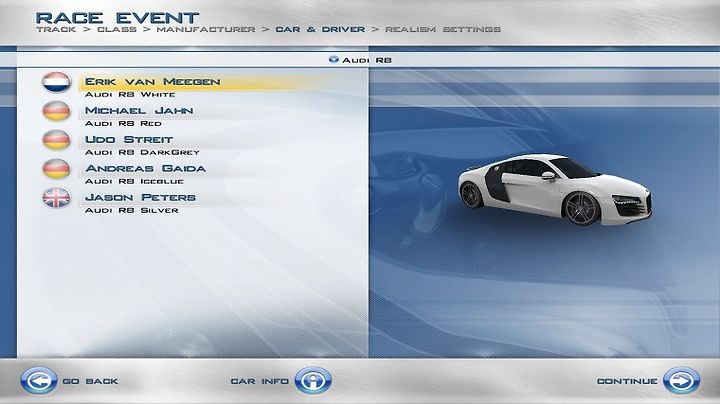Screen dimensions: 720x404
Task: Click the Audi R8 Red subtitle
Action: (x=123, y=123)
